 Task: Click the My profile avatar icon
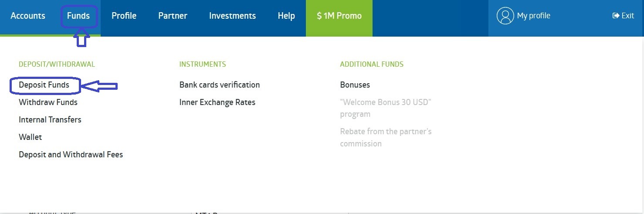[x=505, y=16]
